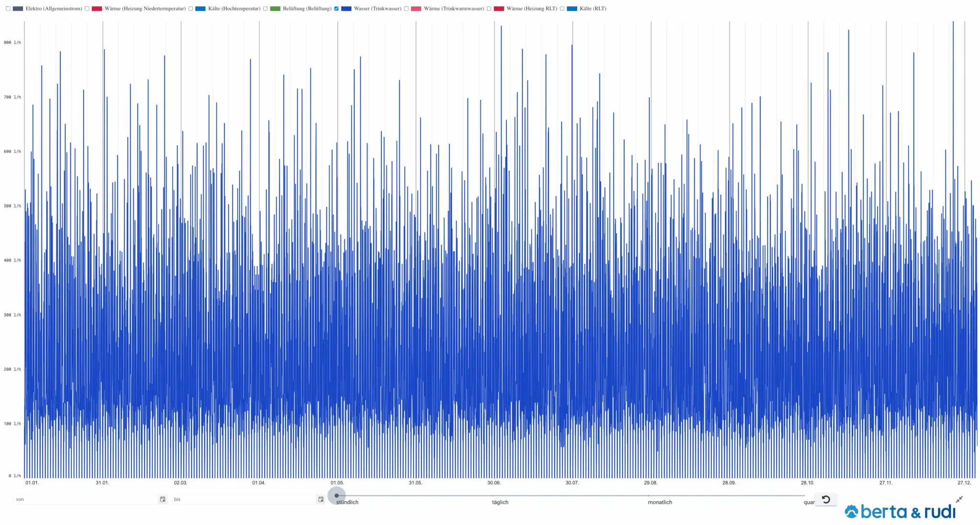The width and height of the screenshot is (980, 525).
Task: Click the reset/undo arrow button
Action: click(826, 499)
